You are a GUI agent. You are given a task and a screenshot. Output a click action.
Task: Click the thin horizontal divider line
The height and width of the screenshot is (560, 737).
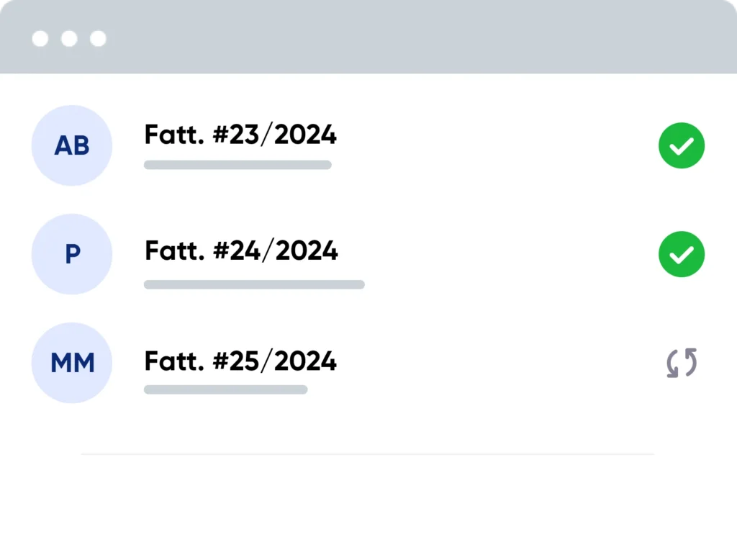click(367, 454)
